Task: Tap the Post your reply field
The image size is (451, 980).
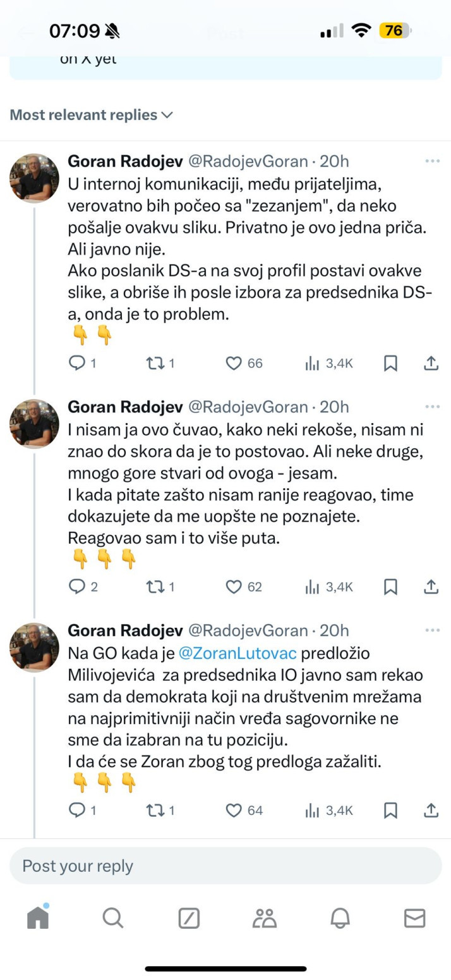Action: [225, 866]
